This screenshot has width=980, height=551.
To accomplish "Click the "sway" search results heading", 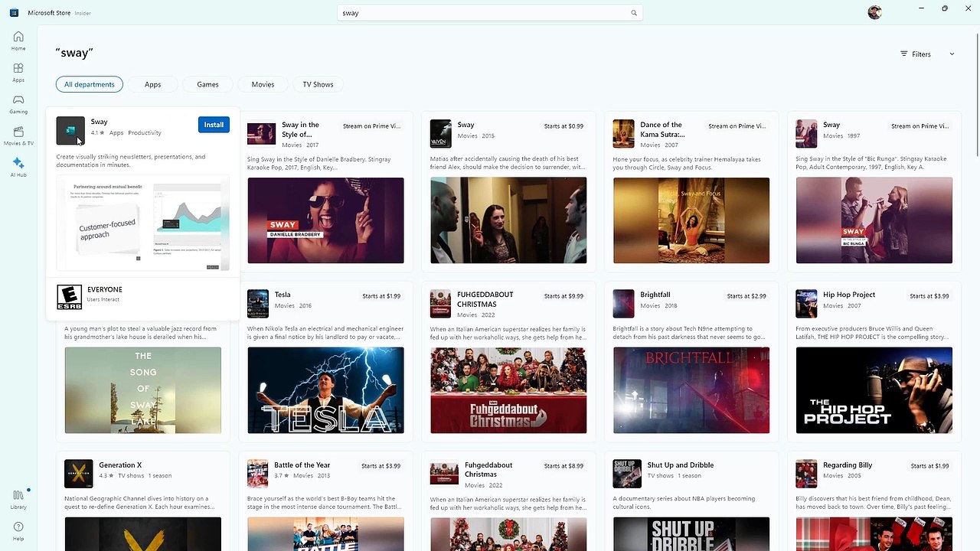I will pos(74,53).
